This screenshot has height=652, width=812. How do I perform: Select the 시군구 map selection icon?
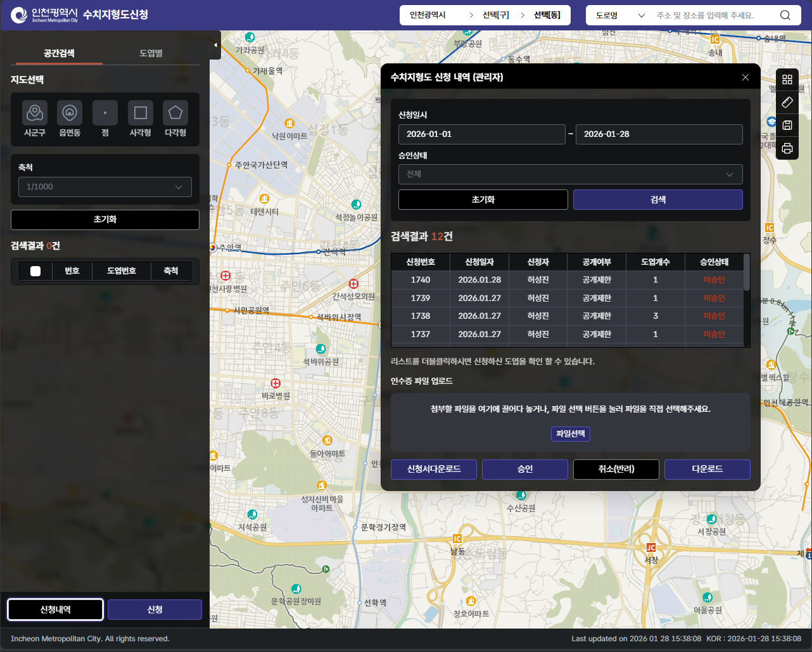[35, 113]
